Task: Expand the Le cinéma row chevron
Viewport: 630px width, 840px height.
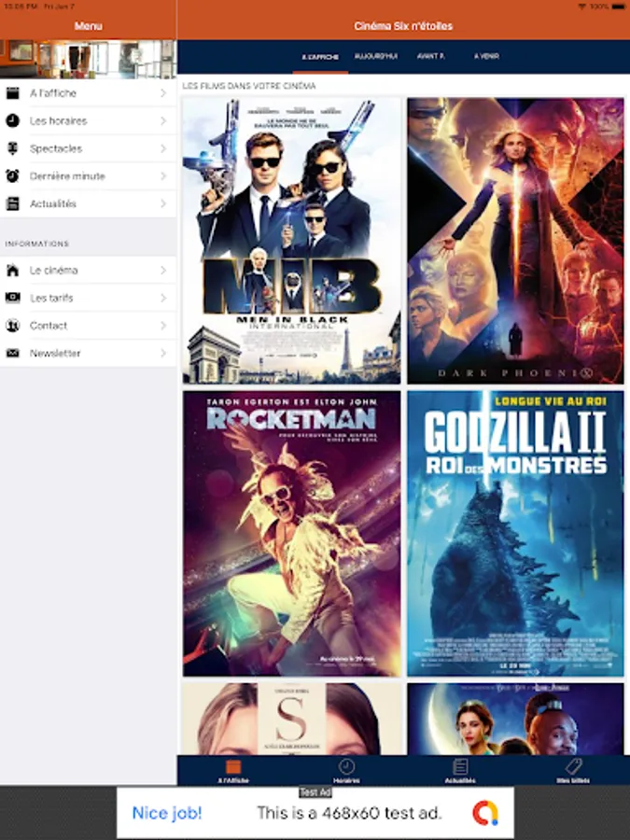Action: [x=163, y=270]
